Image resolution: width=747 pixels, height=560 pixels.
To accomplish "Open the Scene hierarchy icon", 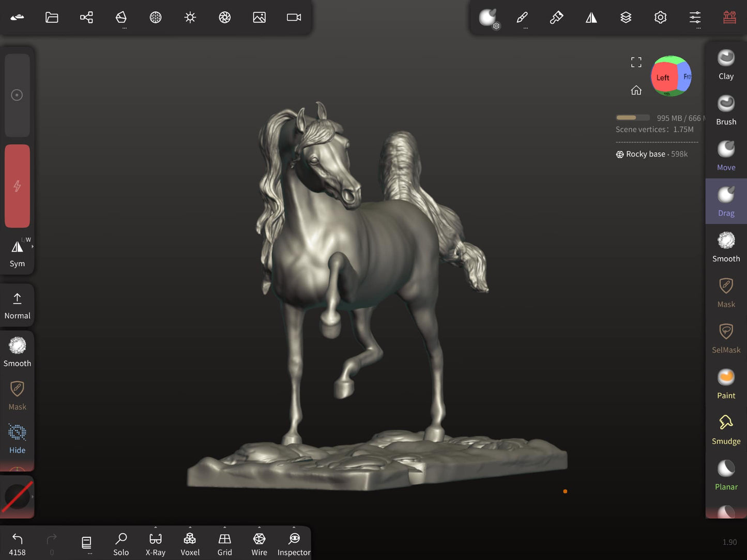I will tap(86, 18).
